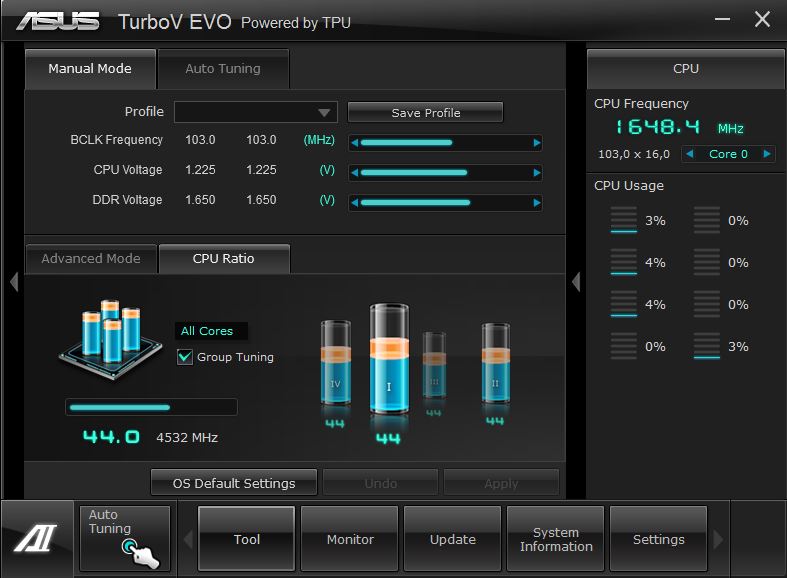Open the Profile dropdown
This screenshot has height=578, width=787.
coord(255,112)
